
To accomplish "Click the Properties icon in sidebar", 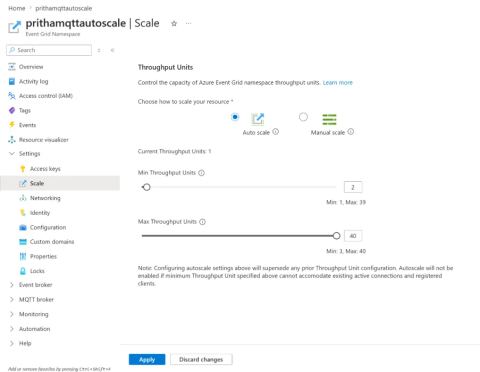I will pos(23,256).
